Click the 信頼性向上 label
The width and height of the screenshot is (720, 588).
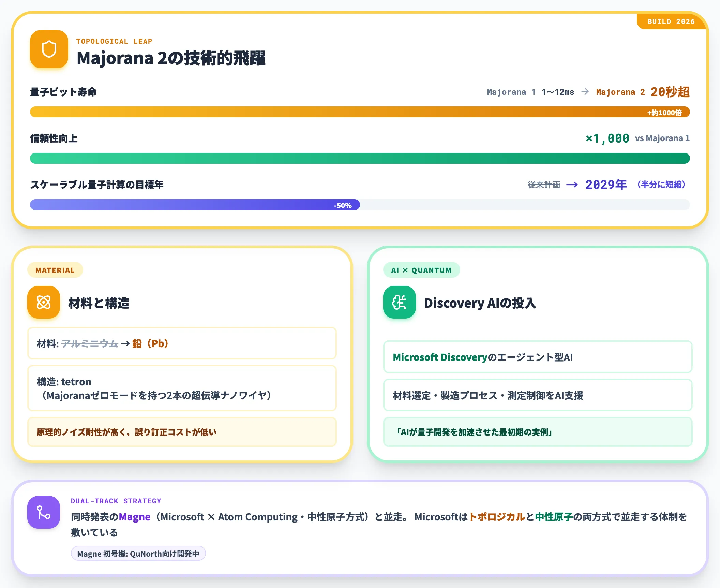(x=54, y=138)
